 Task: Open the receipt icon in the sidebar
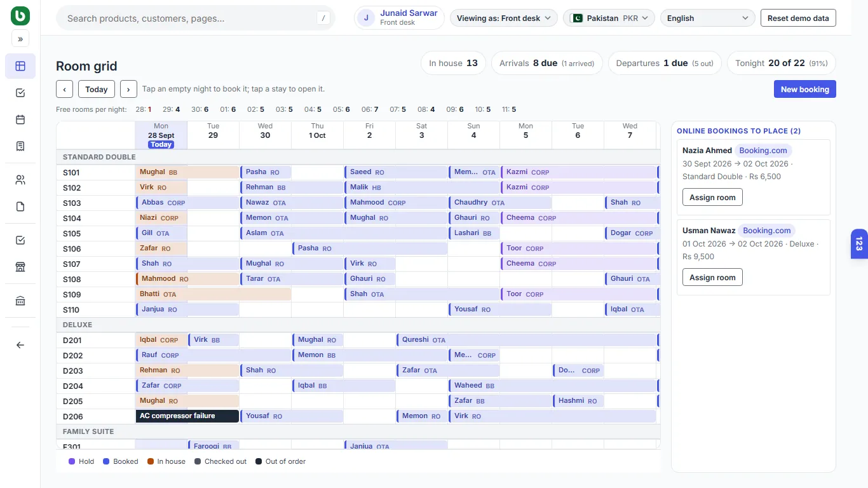(x=20, y=146)
